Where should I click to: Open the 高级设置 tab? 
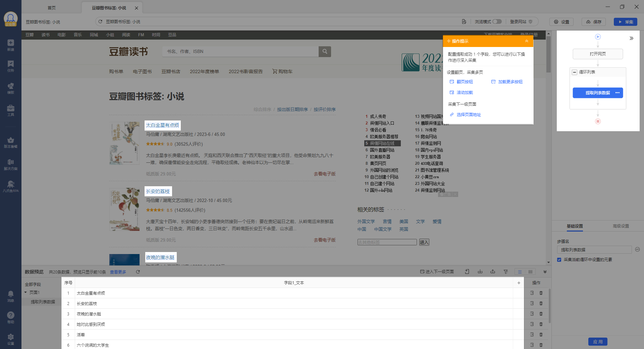point(621,226)
